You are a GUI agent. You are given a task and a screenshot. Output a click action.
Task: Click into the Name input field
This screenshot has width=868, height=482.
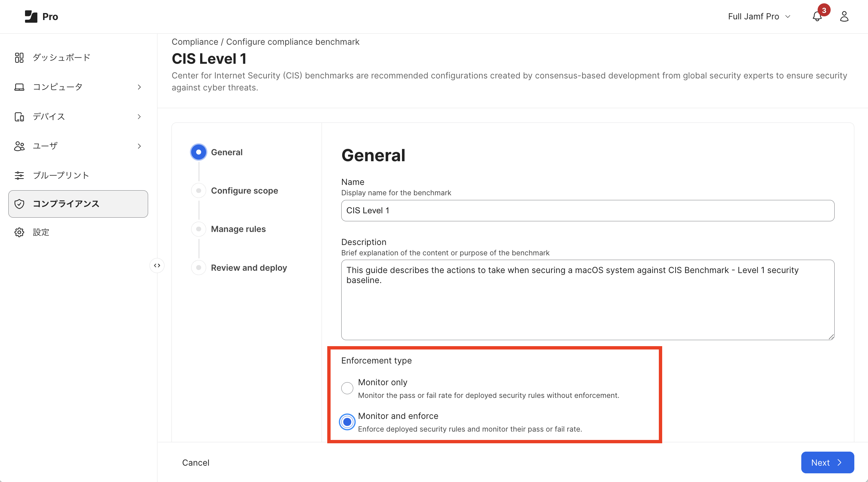(x=587, y=211)
